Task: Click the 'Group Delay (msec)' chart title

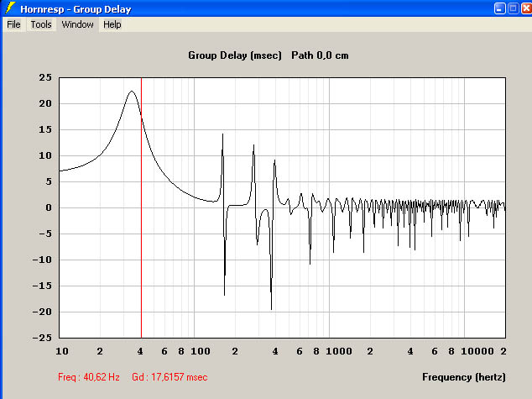Action: (x=235, y=55)
